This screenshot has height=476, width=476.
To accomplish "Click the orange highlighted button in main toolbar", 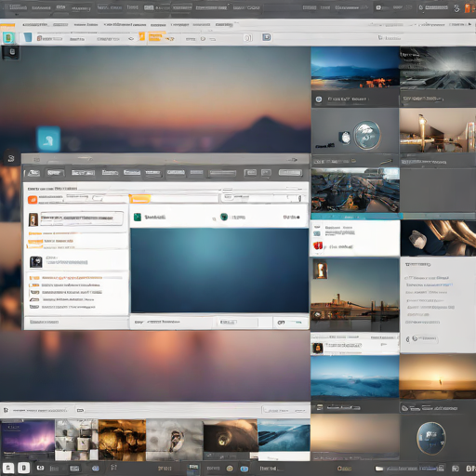I will 155,37.
